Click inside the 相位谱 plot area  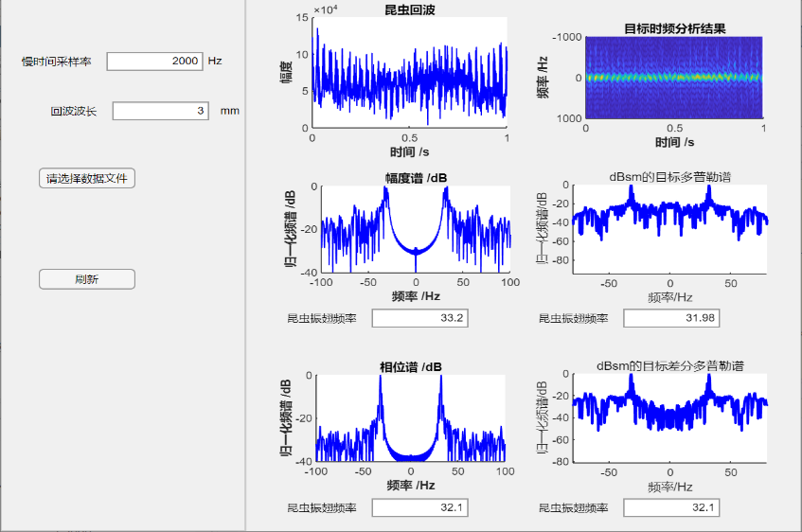(410, 417)
